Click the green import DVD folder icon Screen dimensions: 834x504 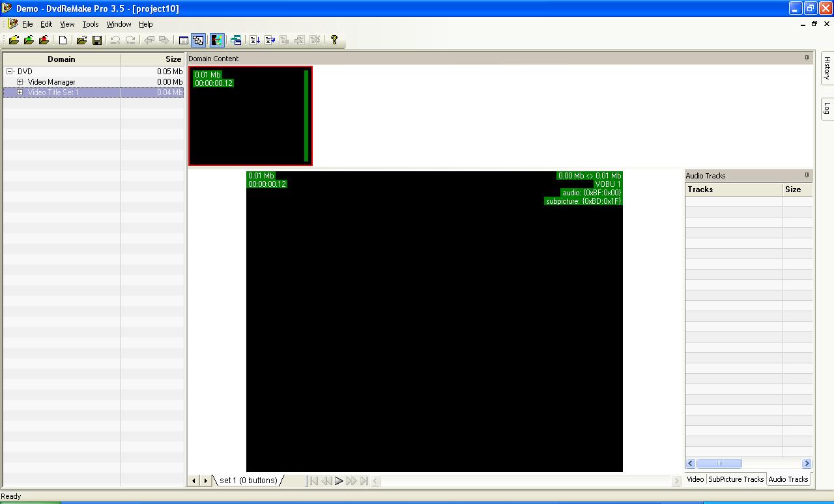[x=29, y=40]
